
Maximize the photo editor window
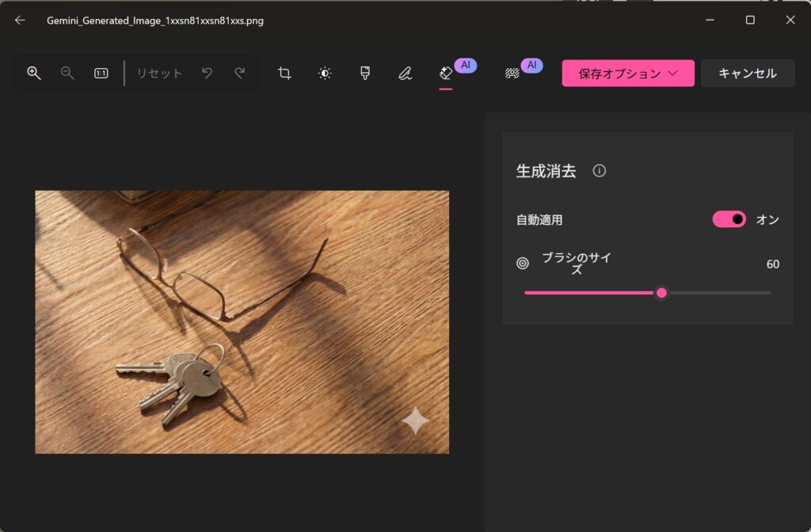[x=750, y=21]
